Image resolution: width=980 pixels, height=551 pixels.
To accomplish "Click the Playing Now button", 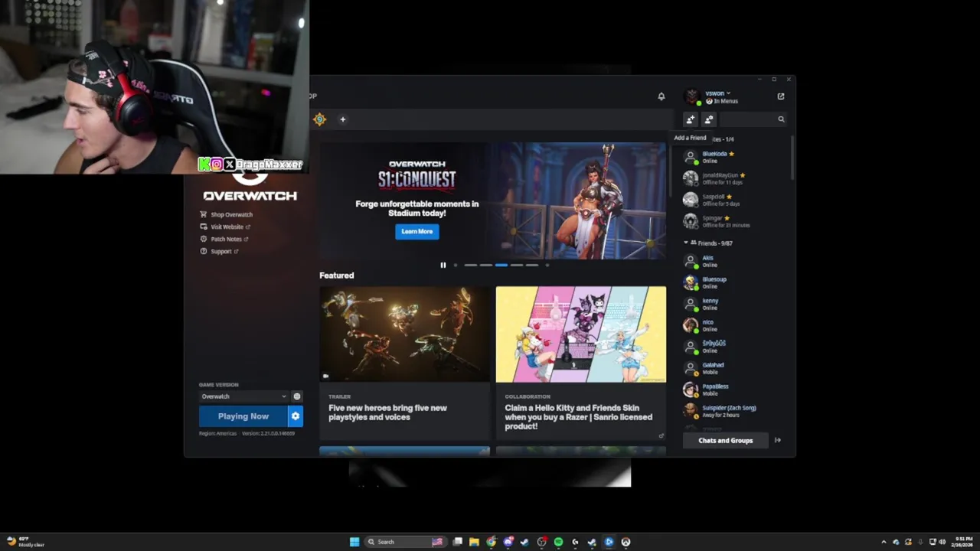I will coord(243,416).
